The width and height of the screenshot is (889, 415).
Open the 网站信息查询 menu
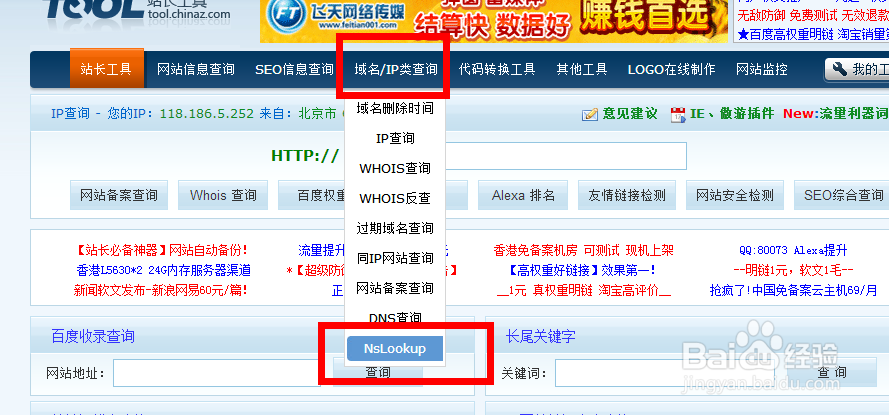196,70
